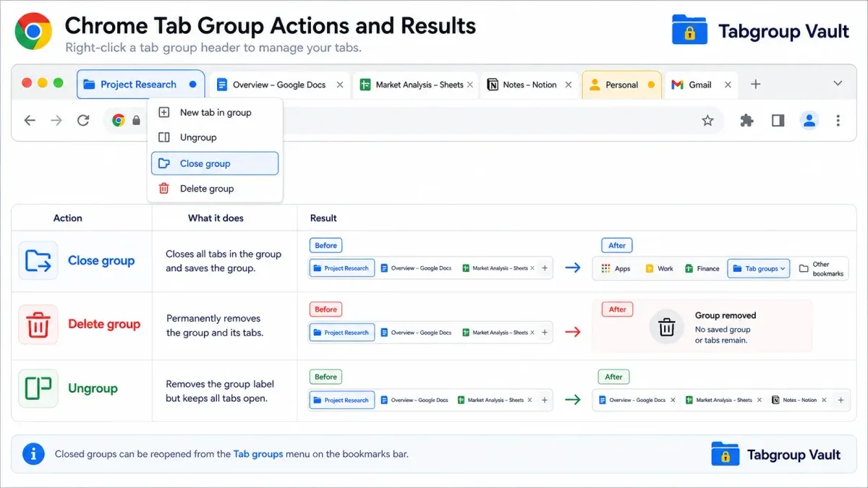Open the Extensions puzzle icon
Viewport: 868px width, 488px height.
pos(746,121)
